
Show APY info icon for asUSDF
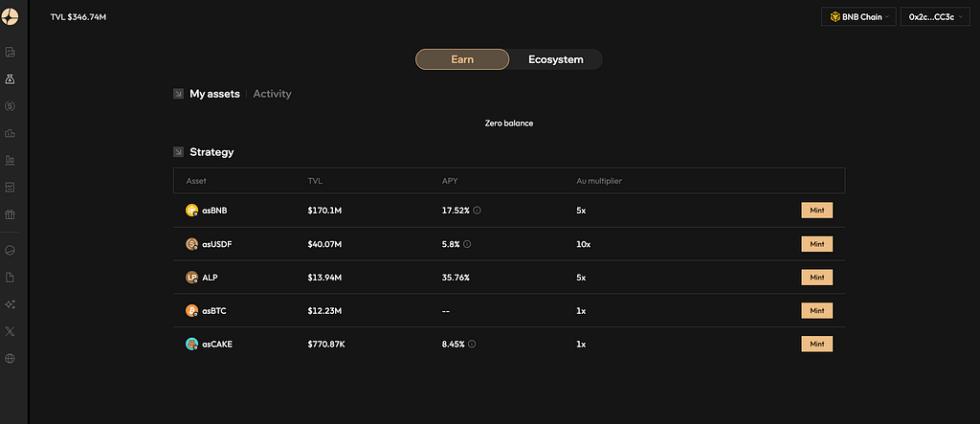click(x=467, y=244)
